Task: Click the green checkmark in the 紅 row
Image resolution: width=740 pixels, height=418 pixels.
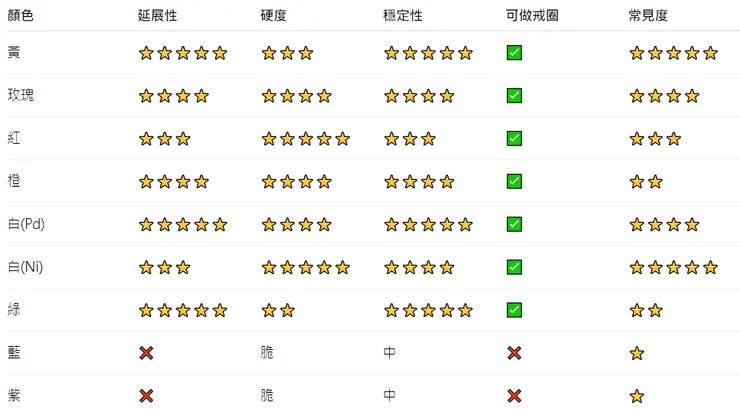Action: pos(514,139)
